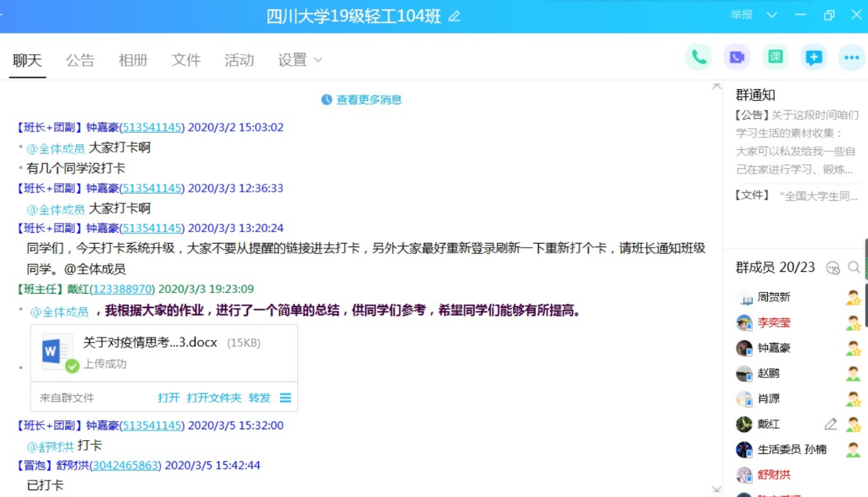Switch to the 公告 tab
Image resolution: width=868 pixels, height=497 pixels.
click(80, 60)
